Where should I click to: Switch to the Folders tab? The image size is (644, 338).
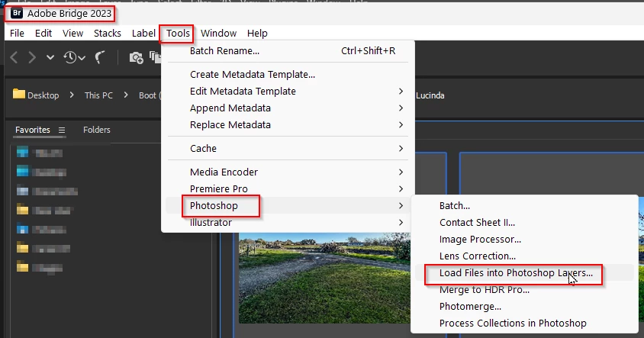pos(96,130)
